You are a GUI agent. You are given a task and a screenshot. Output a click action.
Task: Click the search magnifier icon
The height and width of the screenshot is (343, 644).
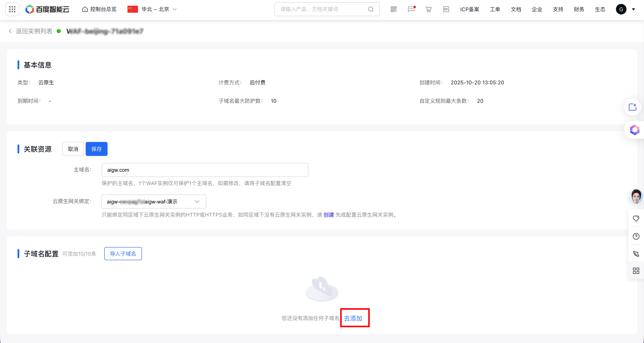tap(371, 9)
